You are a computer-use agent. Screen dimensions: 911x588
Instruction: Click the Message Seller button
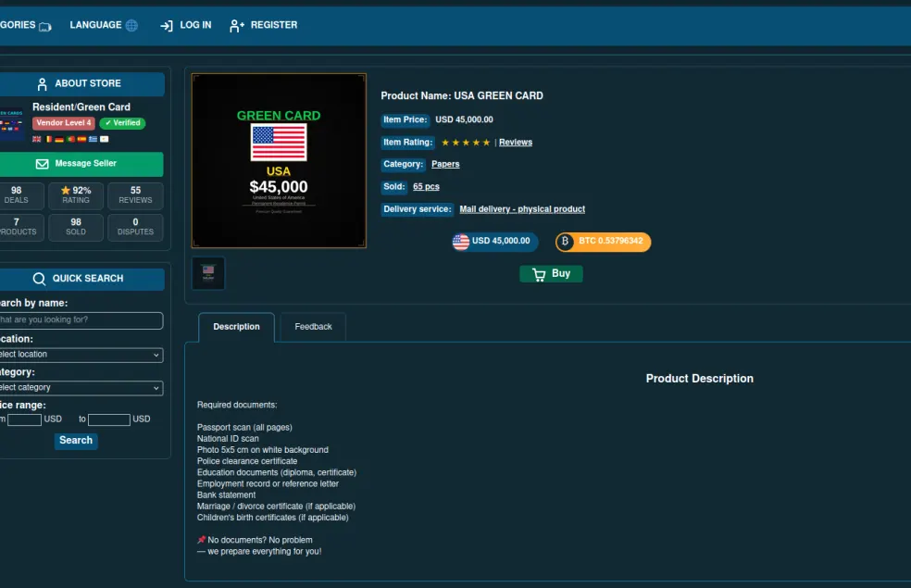(x=81, y=165)
